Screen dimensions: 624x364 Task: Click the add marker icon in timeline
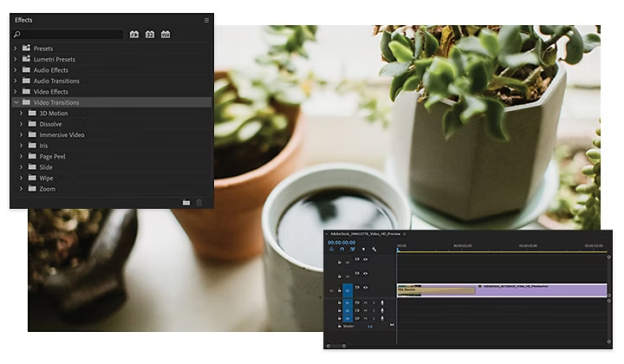tap(363, 250)
